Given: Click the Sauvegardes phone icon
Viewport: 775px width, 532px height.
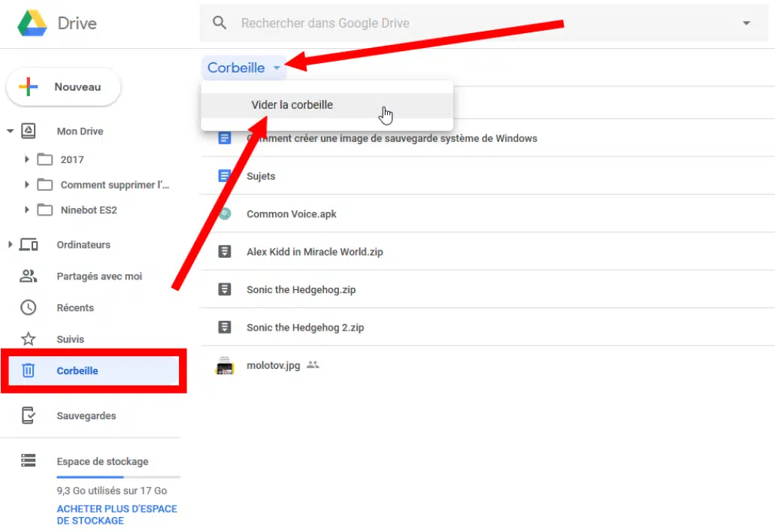Looking at the screenshot, I should (28, 416).
